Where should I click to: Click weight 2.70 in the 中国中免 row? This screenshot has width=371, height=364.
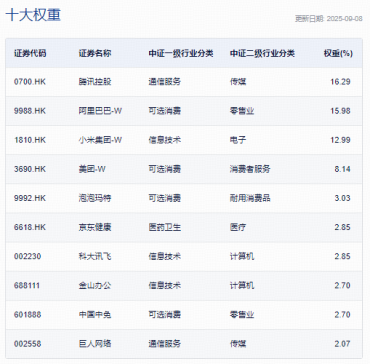[343, 315]
